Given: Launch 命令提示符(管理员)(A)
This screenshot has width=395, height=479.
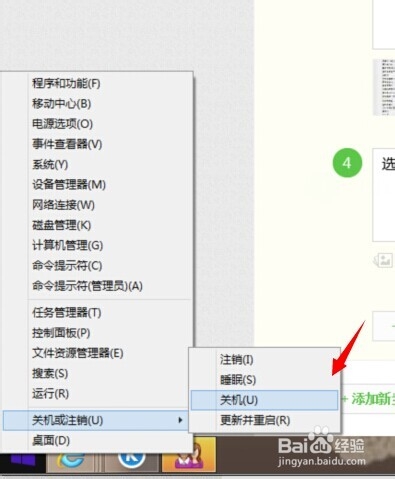Looking at the screenshot, I should pos(97,286).
